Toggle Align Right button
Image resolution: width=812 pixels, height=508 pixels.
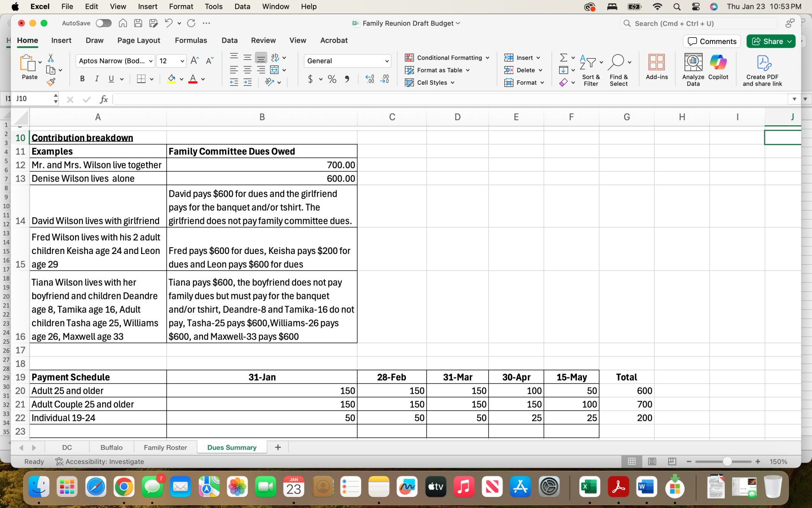pos(261,70)
